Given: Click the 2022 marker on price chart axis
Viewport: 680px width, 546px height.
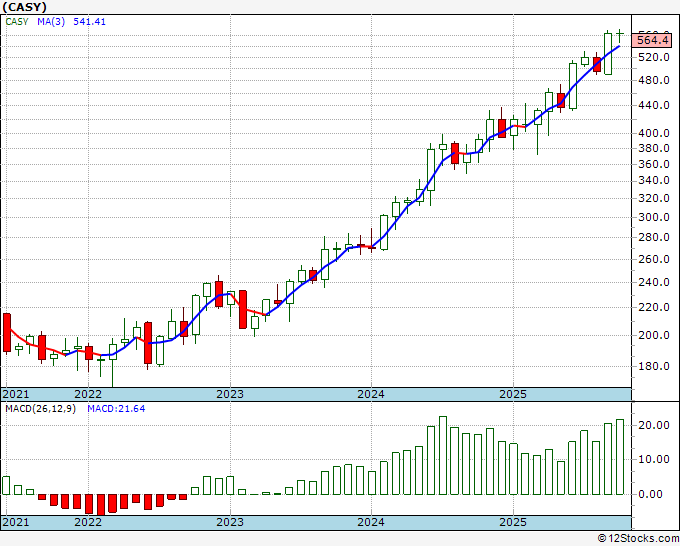Looking at the screenshot, I should point(88,394).
